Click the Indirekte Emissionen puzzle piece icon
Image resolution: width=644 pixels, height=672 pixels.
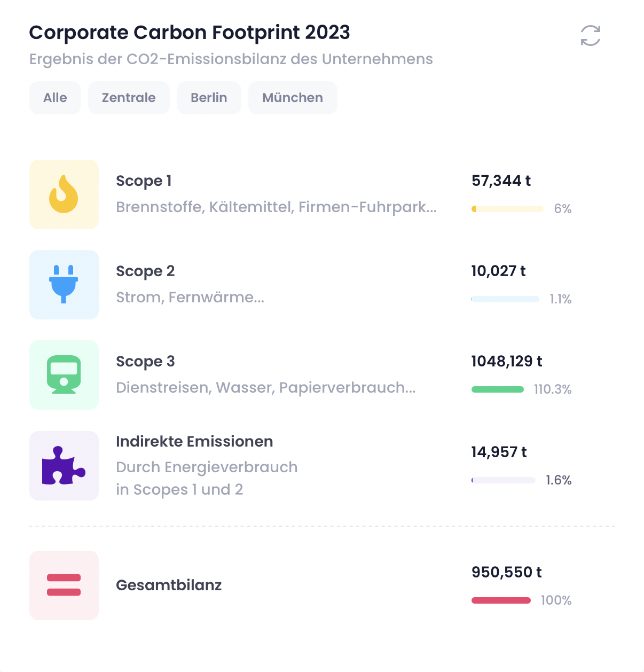pos(64,466)
